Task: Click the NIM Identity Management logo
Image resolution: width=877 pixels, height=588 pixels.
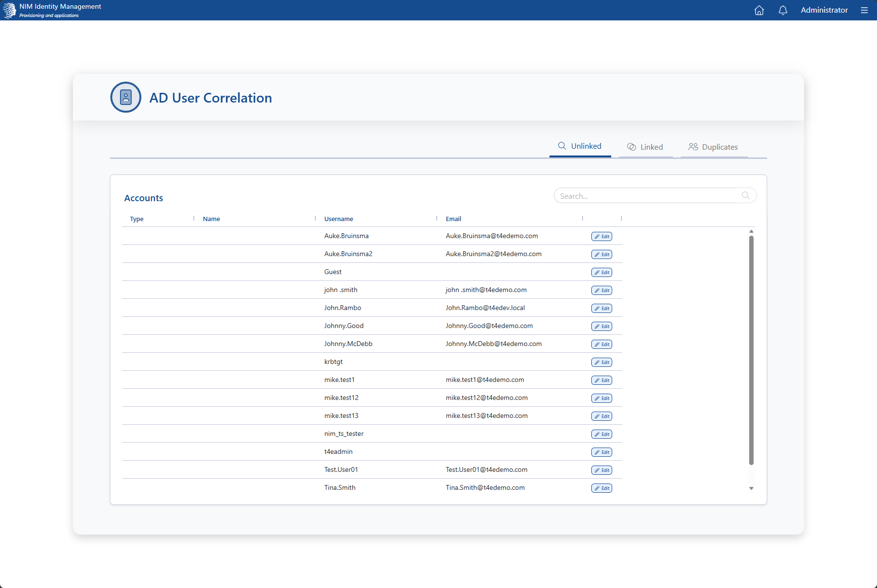Action: tap(10, 10)
